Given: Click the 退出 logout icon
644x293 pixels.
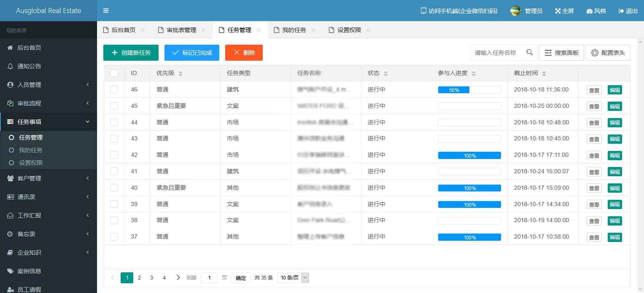Looking at the screenshot, I should pos(621,11).
